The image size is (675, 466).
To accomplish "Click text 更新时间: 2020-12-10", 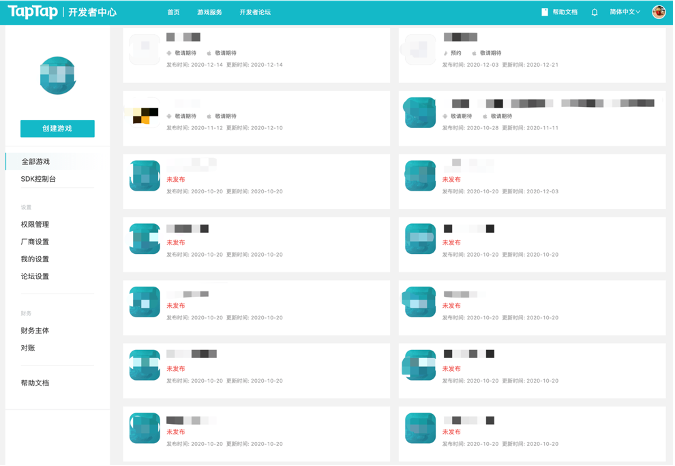I will 255,128.
